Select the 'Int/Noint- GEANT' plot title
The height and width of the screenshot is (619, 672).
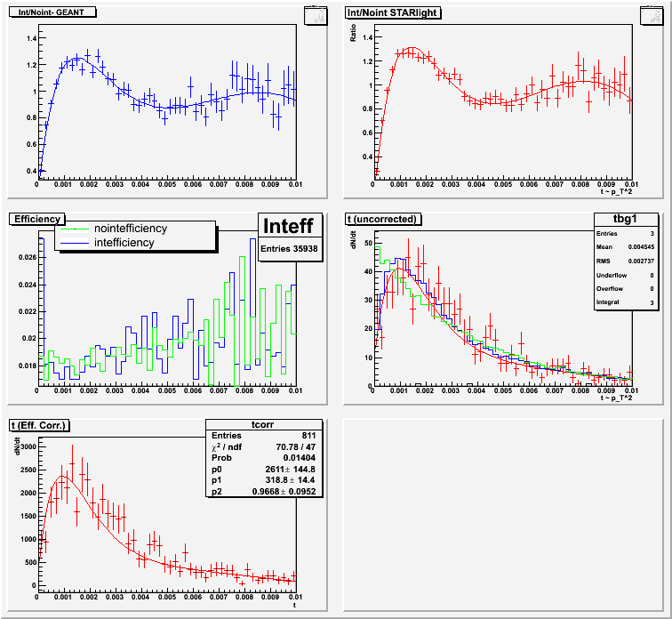tap(53, 12)
